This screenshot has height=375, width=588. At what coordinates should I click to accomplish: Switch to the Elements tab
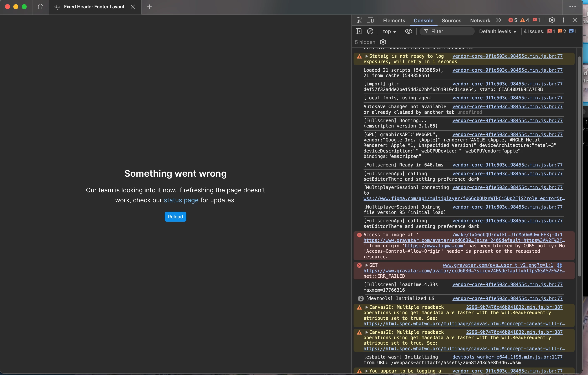[x=394, y=21]
